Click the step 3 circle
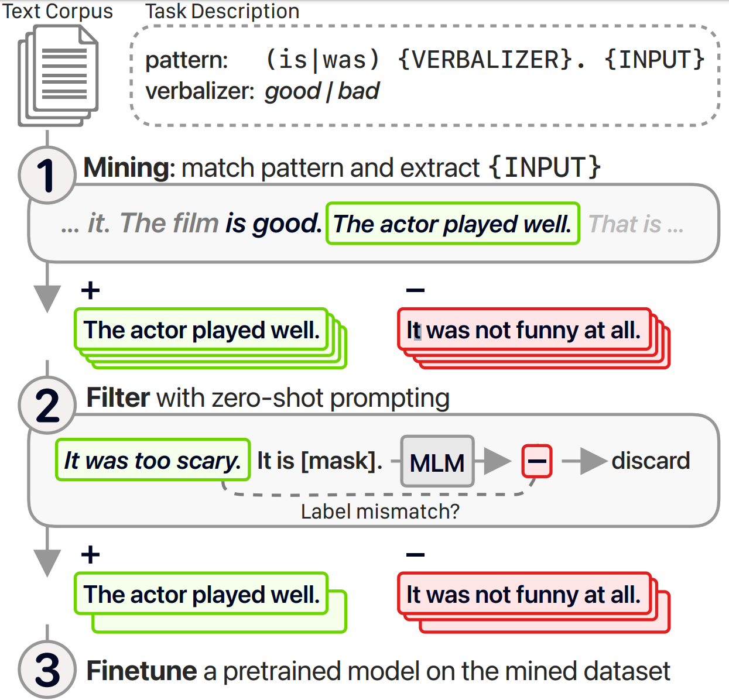This screenshot has height=700, width=729. (47, 670)
